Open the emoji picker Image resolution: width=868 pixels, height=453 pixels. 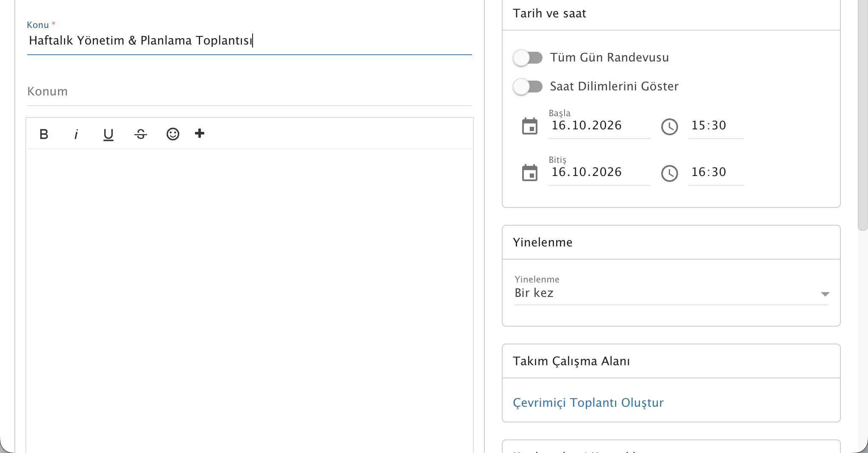point(173,134)
